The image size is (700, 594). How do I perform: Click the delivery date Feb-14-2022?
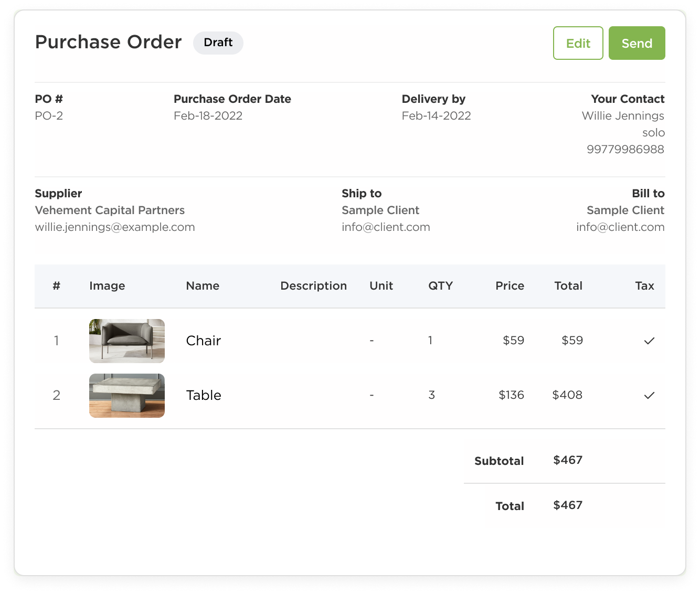point(436,115)
